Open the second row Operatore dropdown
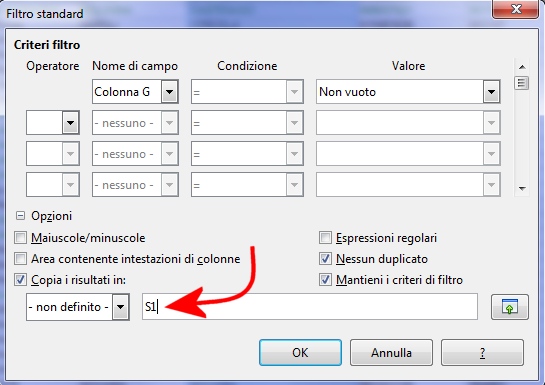Image resolution: width=545 pixels, height=385 pixels. pos(70,123)
